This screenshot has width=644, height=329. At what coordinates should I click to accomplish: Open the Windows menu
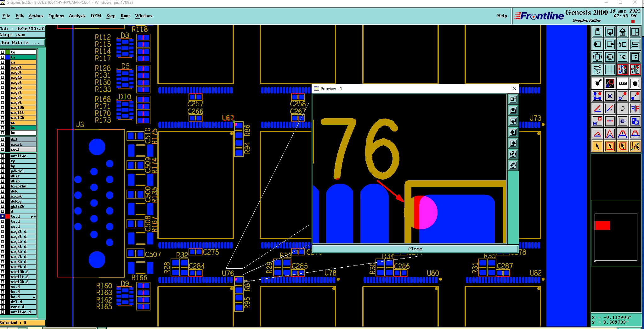coord(144,16)
